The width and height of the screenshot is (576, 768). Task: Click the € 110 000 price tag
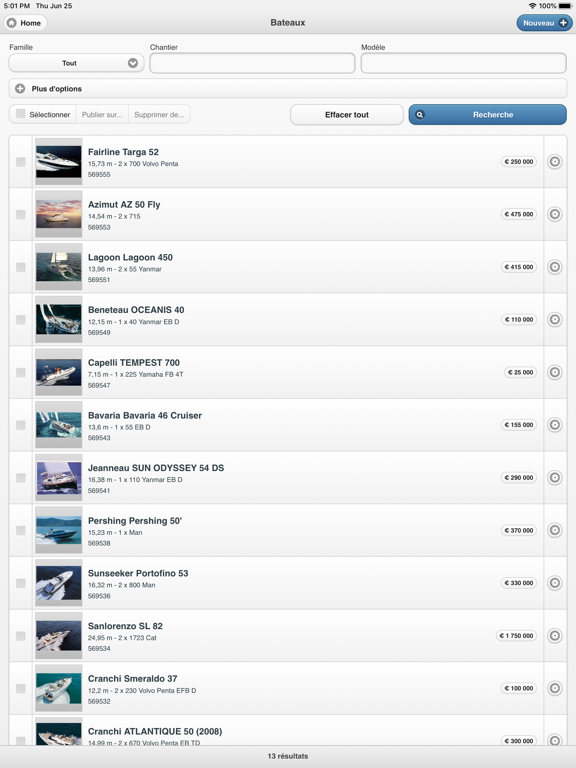point(519,319)
